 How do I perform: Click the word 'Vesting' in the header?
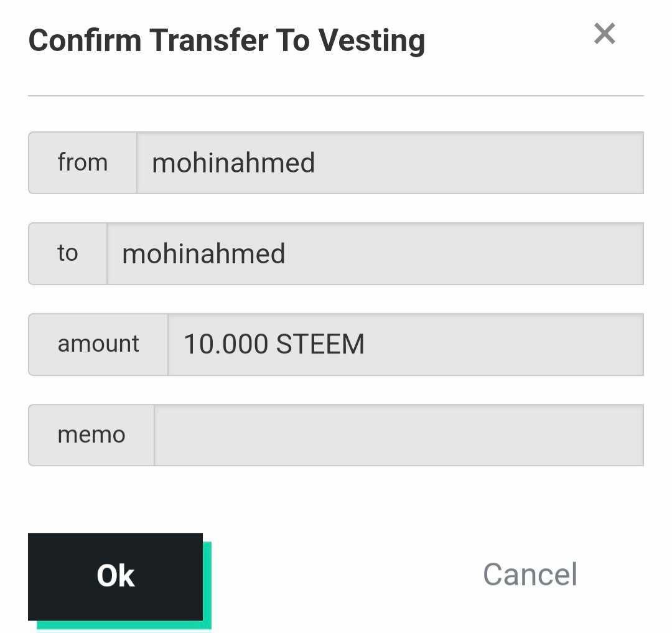click(x=372, y=41)
